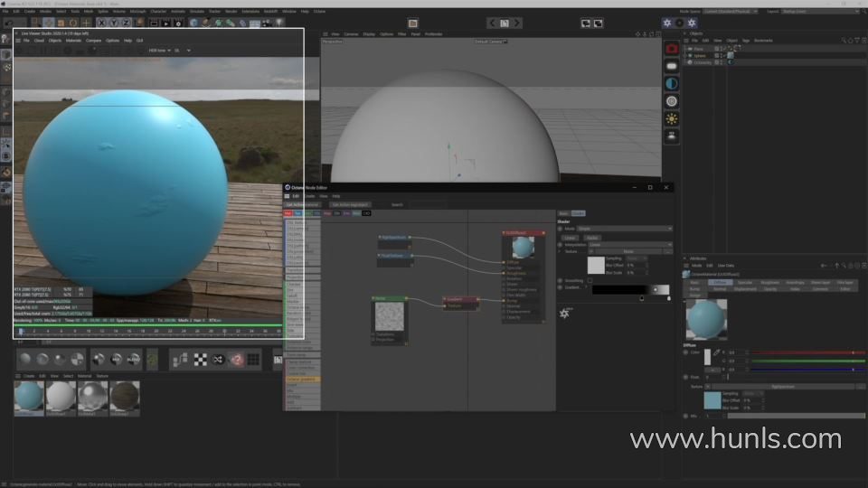Viewport: 868px width, 488px height.
Task: Toggle the Mode radio button in Shader panel
Action: (560, 229)
